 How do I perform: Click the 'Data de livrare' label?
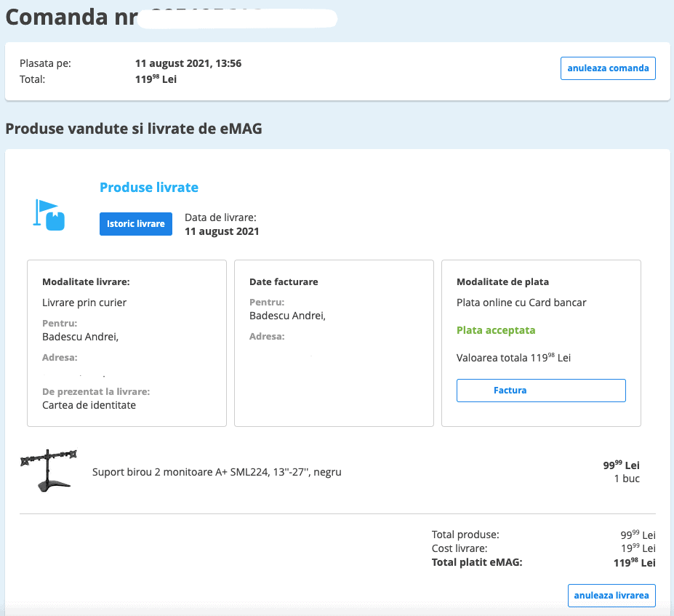220,217
